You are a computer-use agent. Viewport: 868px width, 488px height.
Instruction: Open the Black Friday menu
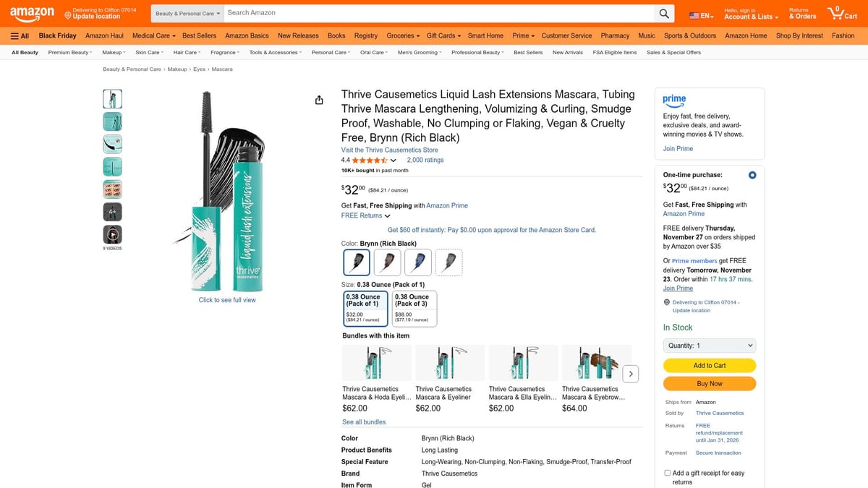point(57,35)
